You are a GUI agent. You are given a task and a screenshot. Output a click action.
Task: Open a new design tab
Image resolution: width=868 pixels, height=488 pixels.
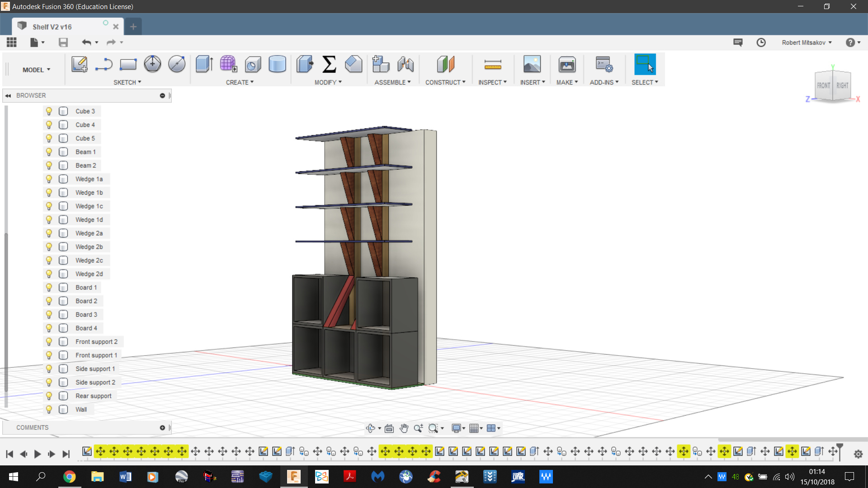click(133, 27)
